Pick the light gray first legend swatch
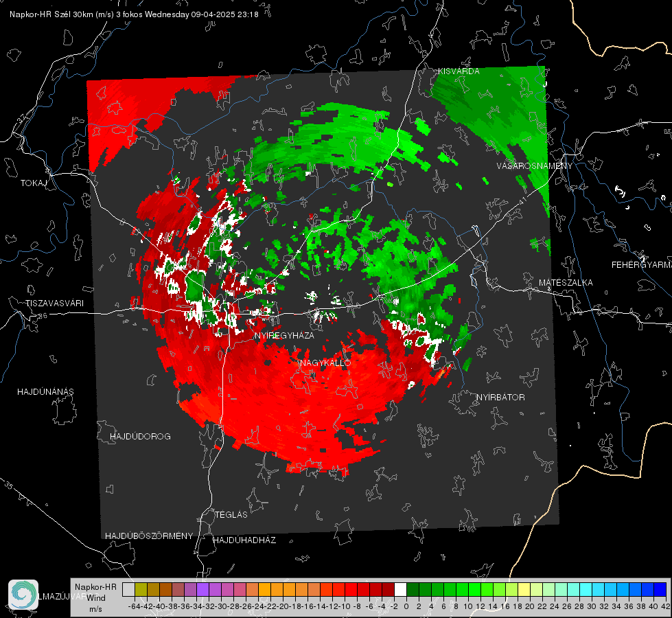672x618 pixels. coord(128,589)
